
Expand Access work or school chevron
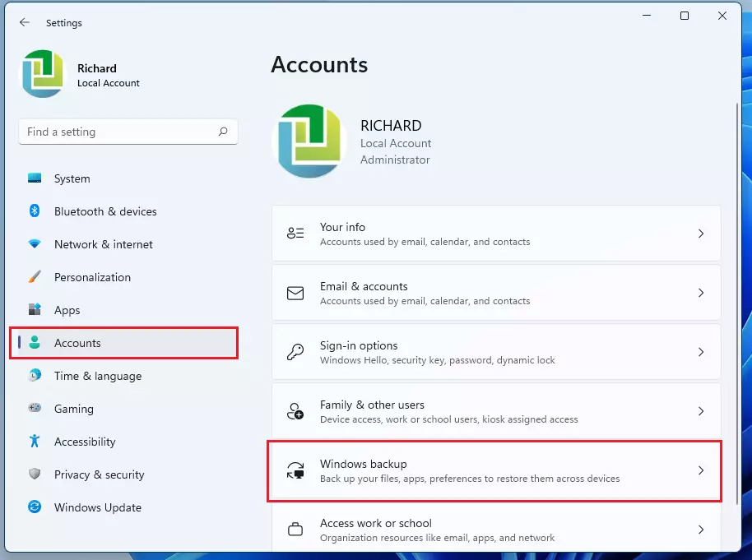point(701,530)
